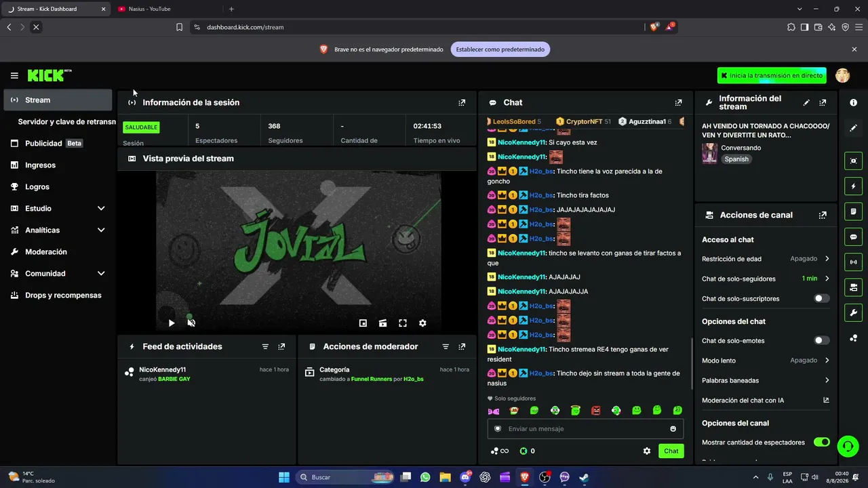868x488 pixels.
Task: Open the green support headset button
Action: click(848, 445)
